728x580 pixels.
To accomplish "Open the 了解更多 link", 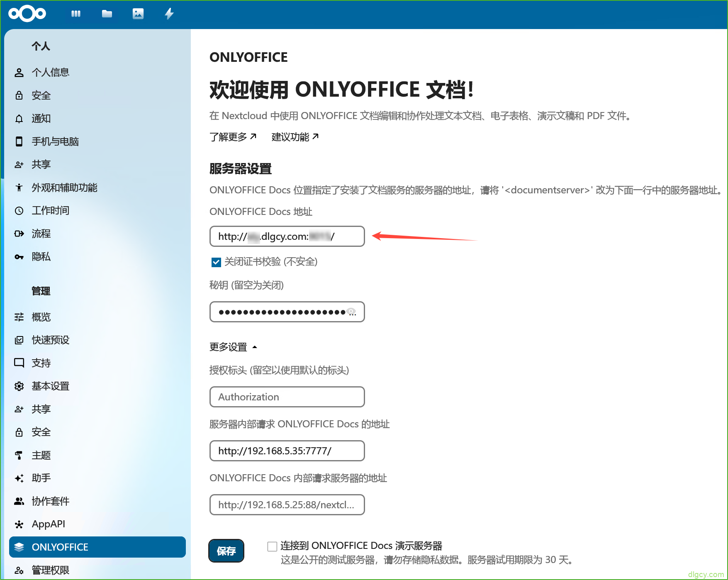I will point(233,137).
